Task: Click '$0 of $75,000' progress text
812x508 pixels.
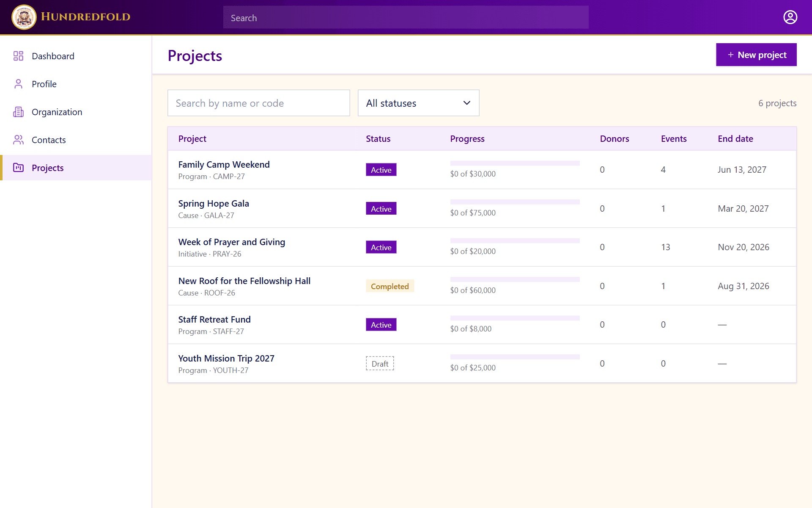Action: tap(473, 213)
